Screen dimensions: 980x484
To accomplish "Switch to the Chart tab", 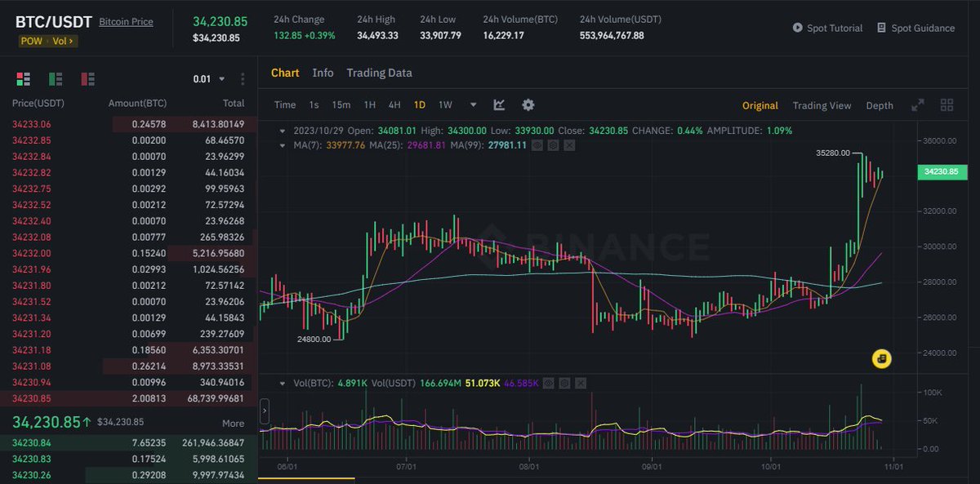I will coord(285,73).
